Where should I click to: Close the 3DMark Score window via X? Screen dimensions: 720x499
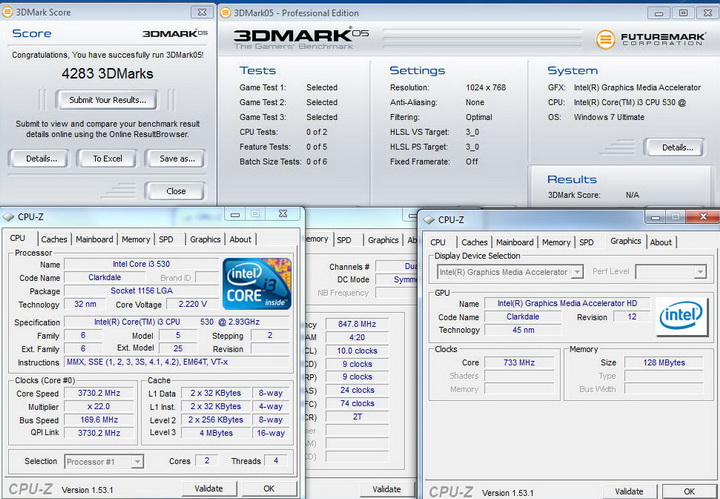coord(202,12)
